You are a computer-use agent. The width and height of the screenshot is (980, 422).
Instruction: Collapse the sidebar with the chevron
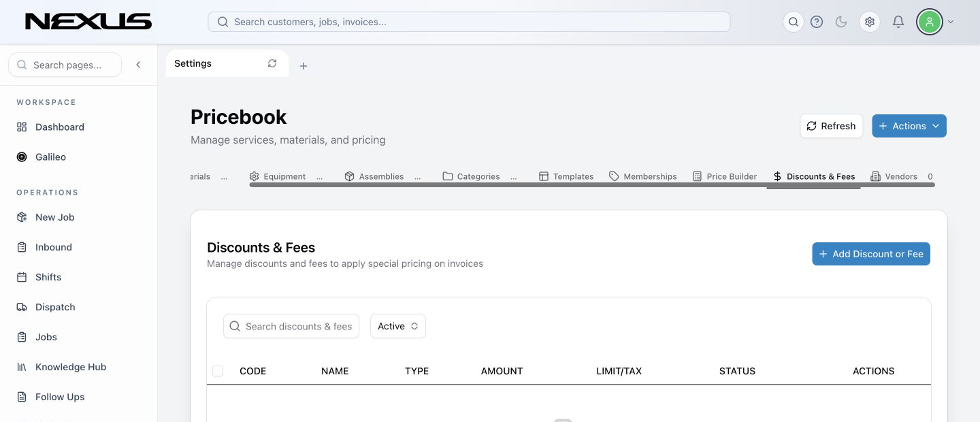138,65
